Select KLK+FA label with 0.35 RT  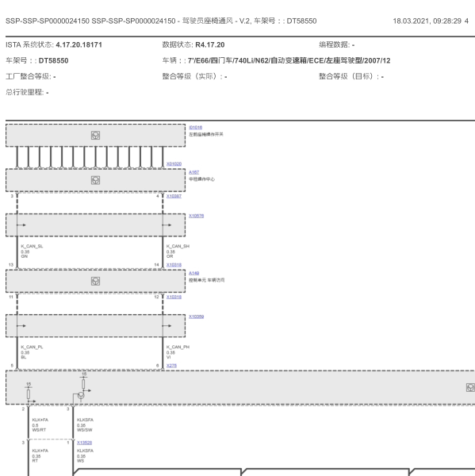(40, 451)
